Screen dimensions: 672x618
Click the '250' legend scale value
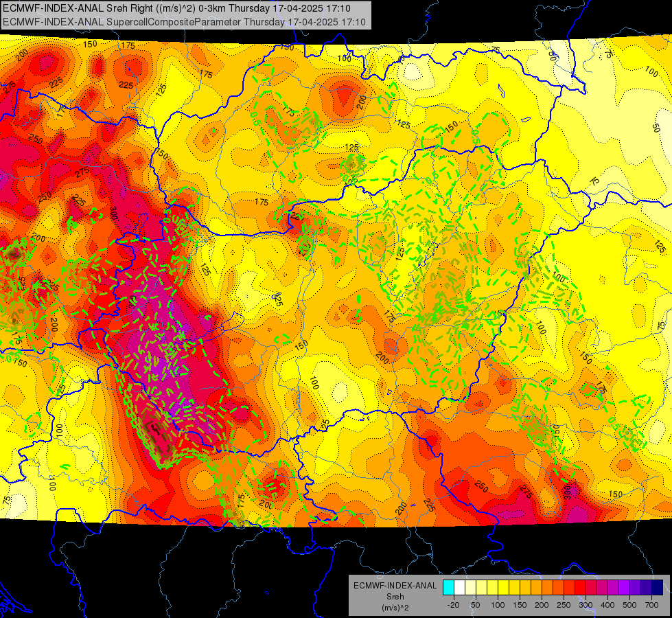[x=564, y=605]
